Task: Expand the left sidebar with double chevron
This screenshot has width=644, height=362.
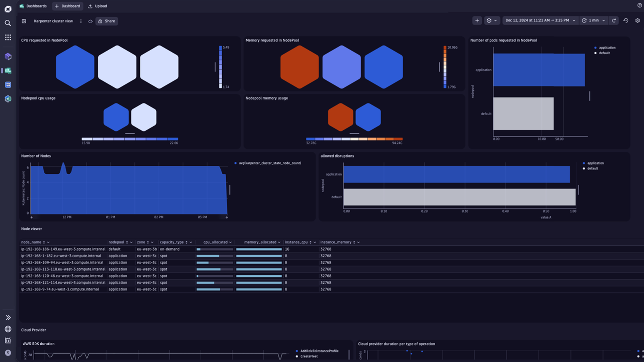Action: 8,318
